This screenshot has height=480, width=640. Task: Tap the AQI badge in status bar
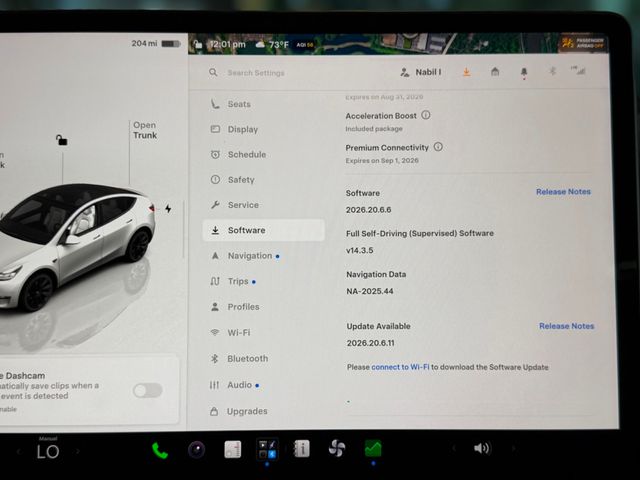click(304, 45)
